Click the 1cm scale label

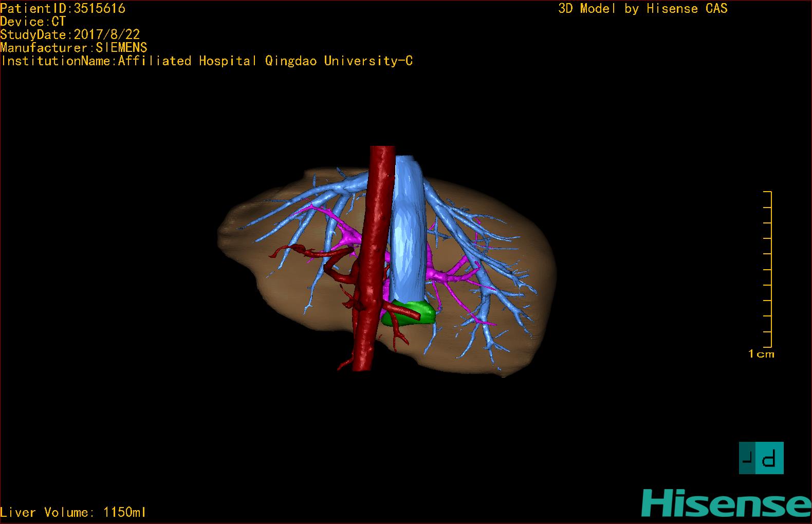tap(761, 354)
